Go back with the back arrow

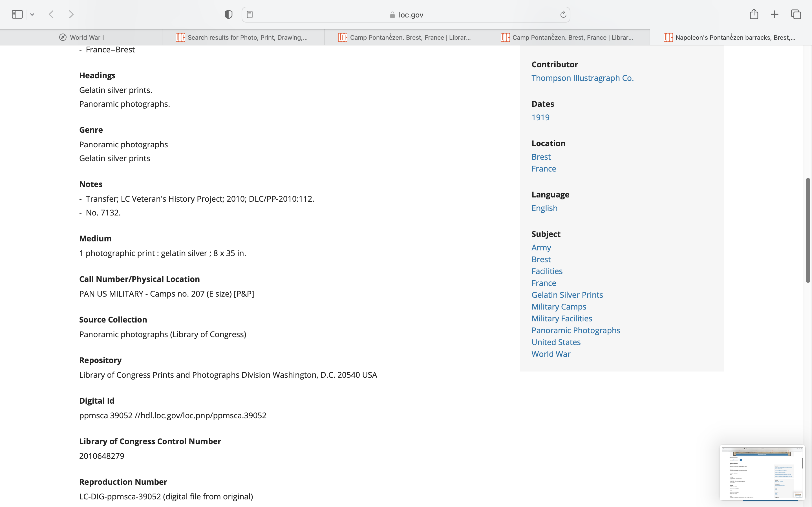(x=51, y=14)
